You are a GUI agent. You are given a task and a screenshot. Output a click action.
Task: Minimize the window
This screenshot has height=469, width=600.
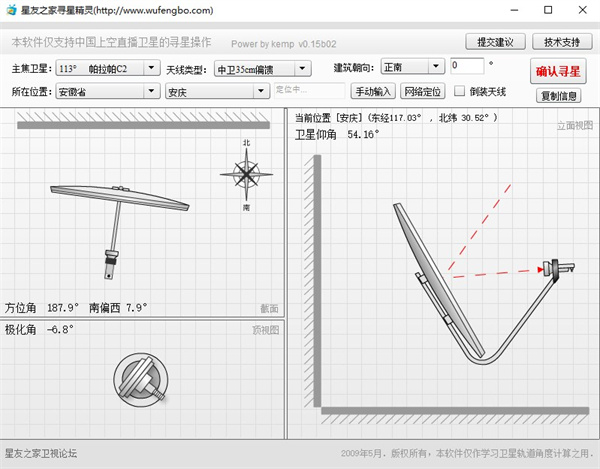[x=515, y=10]
